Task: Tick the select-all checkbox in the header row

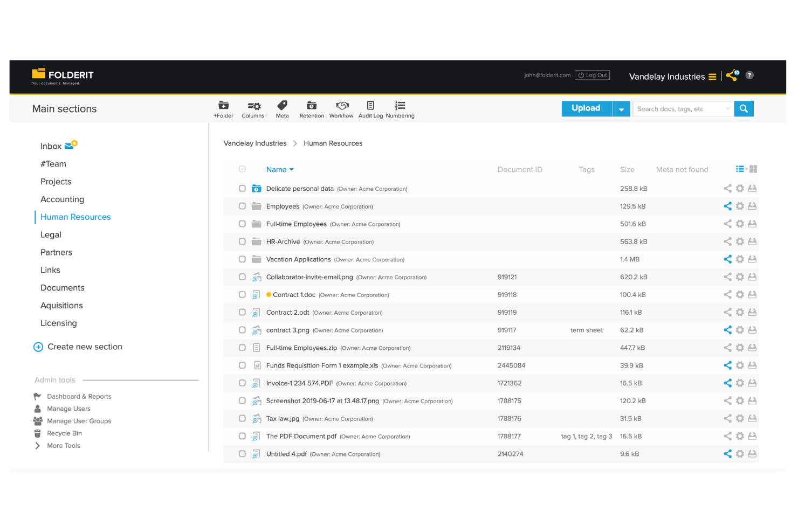Action: 242,169
